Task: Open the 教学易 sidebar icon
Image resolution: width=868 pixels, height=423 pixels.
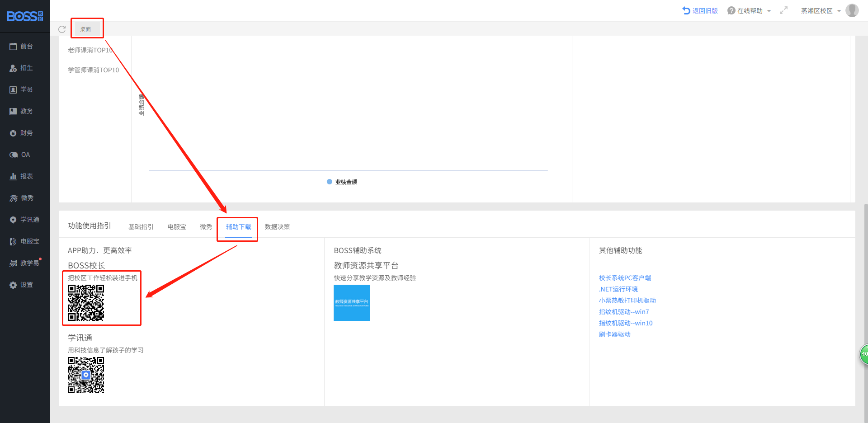Action: point(13,263)
